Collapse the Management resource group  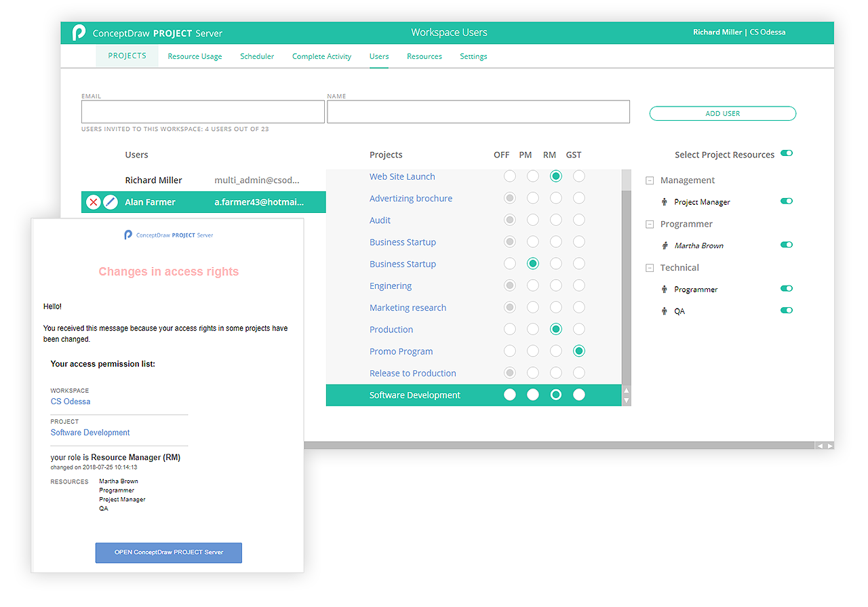(650, 180)
